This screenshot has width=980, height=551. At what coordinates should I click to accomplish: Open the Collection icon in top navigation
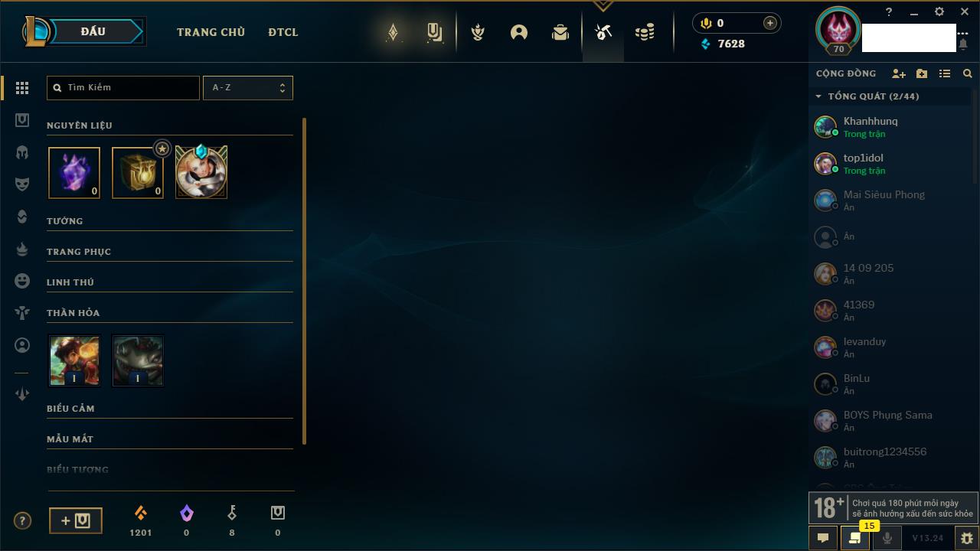coord(560,32)
